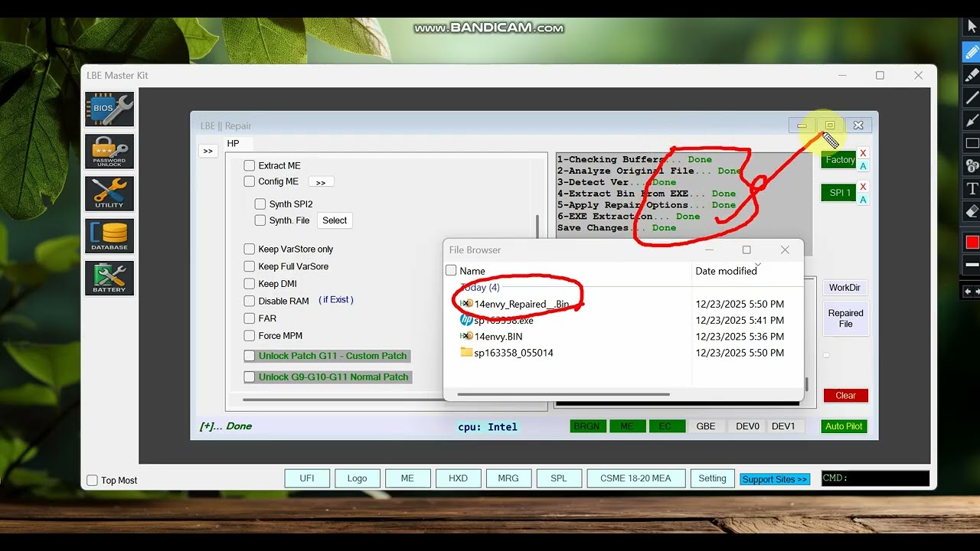
Task: Enable Keep Full VarSore
Action: [x=249, y=266]
